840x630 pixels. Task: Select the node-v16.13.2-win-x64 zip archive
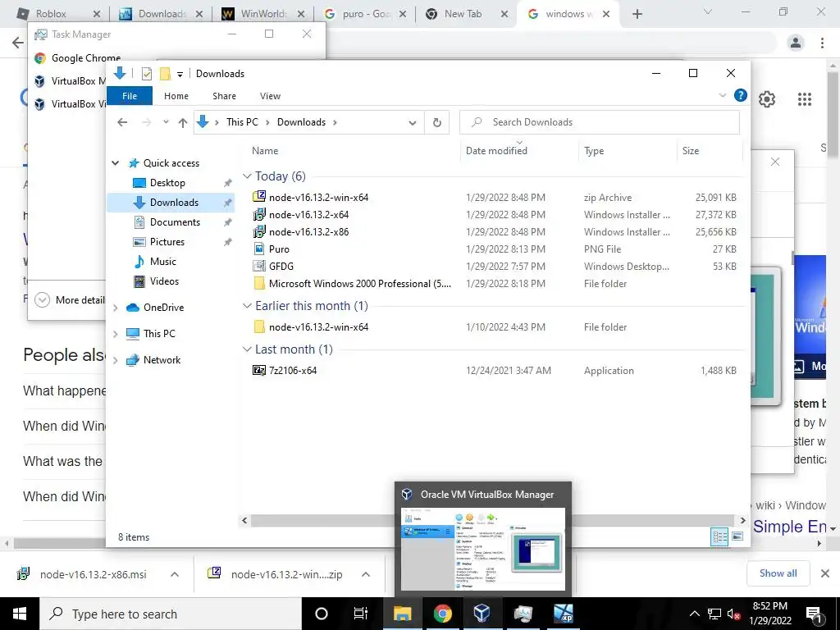(318, 197)
